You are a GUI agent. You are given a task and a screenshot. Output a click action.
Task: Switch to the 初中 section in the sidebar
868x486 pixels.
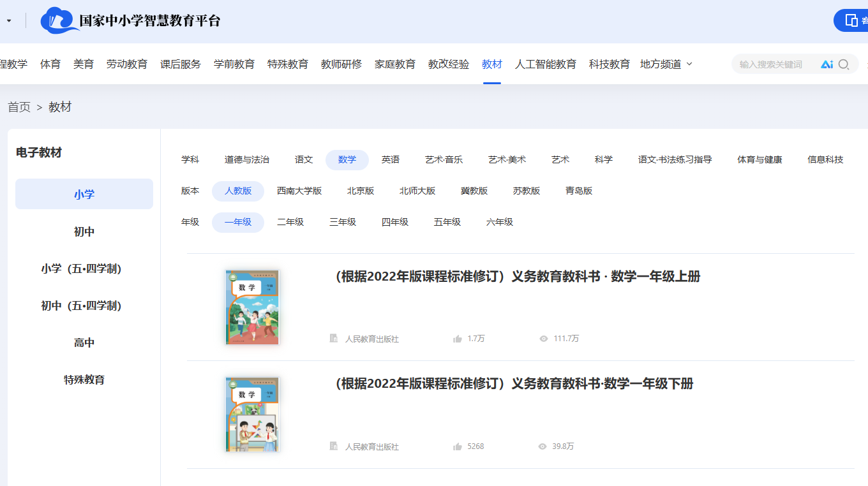(84, 231)
